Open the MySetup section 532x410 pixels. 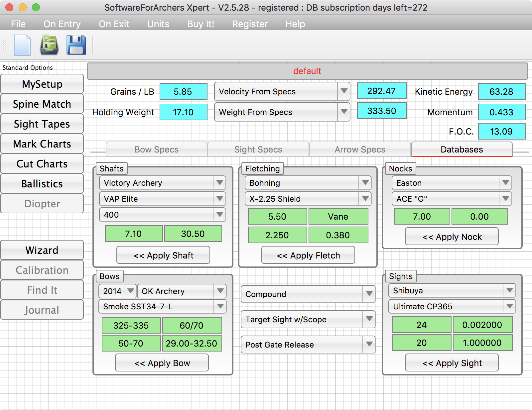tap(42, 84)
